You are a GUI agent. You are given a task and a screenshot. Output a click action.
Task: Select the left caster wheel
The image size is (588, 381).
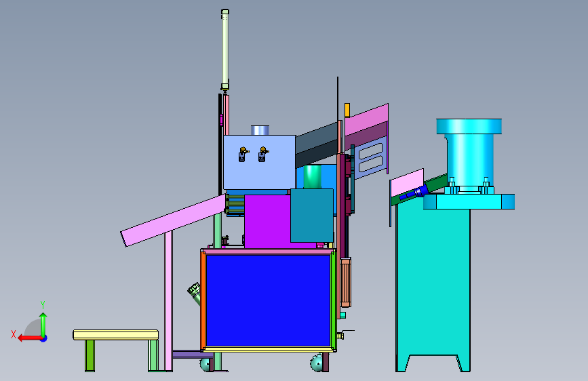[205, 364]
